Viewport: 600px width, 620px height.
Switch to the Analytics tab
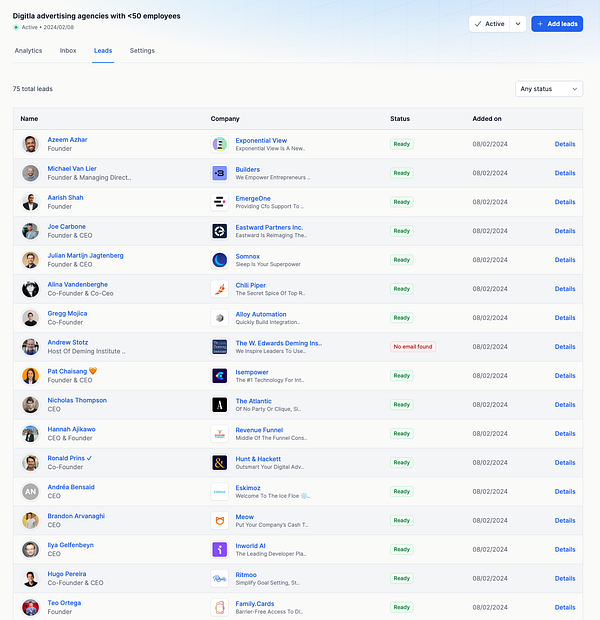pos(28,51)
